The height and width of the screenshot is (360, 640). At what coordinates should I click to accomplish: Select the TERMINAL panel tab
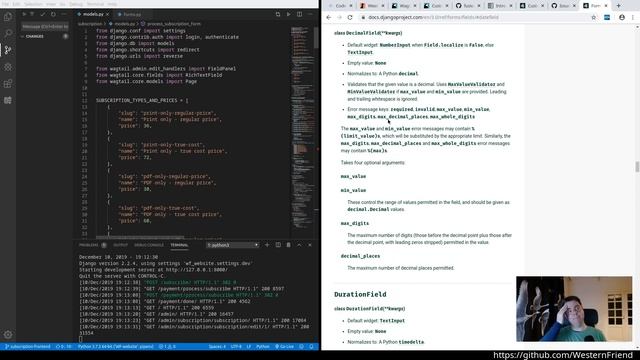pyautogui.click(x=179, y=245)
